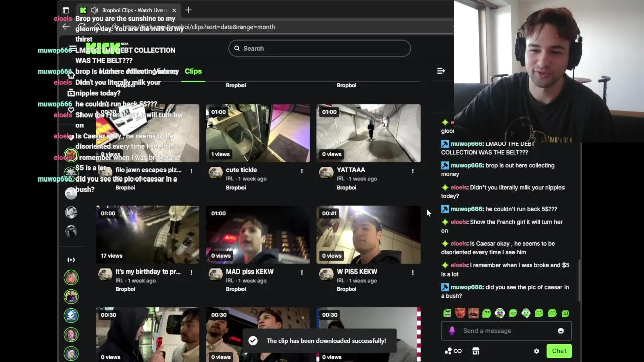Send message with green Chat button
This screenshot has width=644, height=362.
[559, 351]
